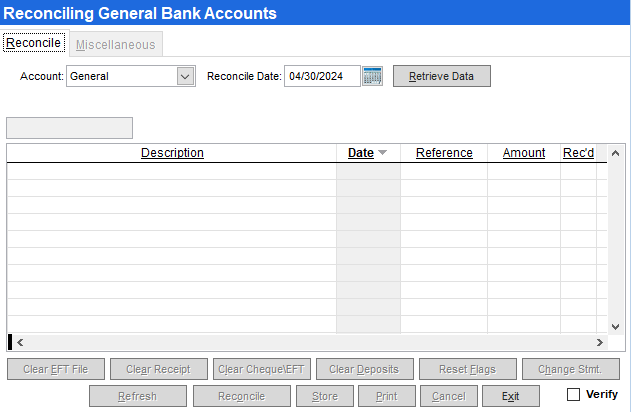The width and height of the screenshot is (631, 412).
Task: Switch to the Reconcile tab
Action: (34, 43)
